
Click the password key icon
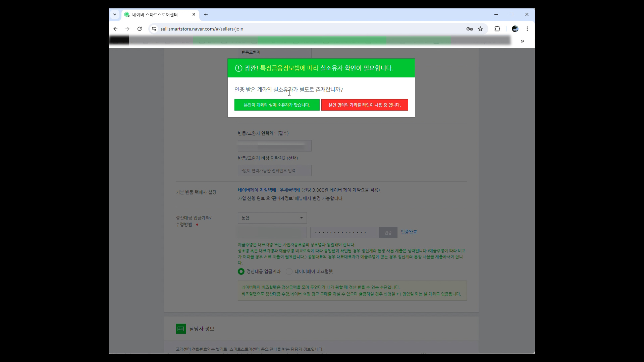(469, 29)
